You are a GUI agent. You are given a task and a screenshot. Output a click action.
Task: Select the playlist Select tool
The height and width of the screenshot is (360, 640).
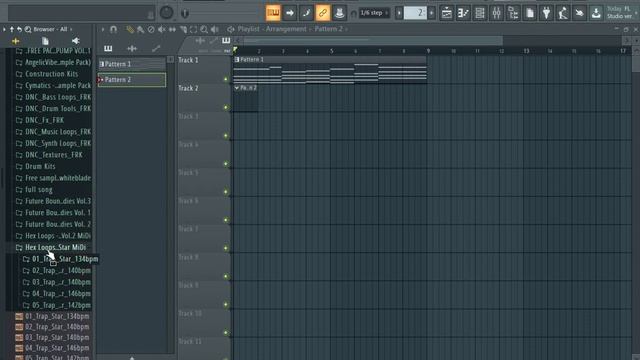[x=193, y=29]
